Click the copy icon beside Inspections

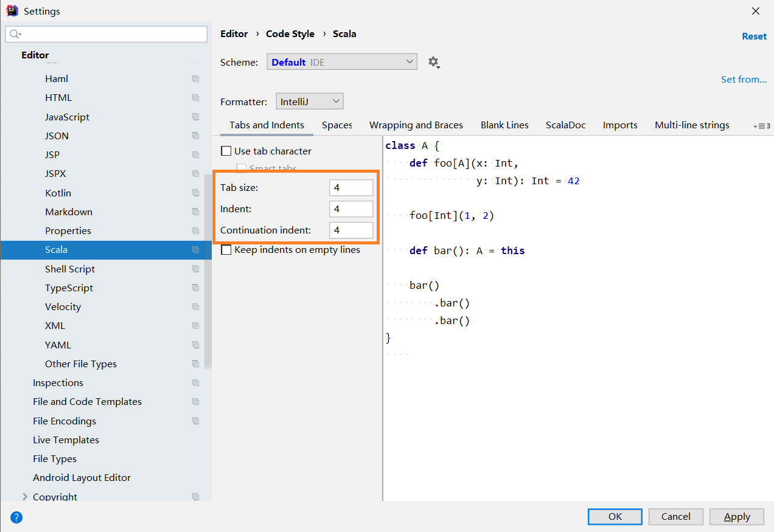(x=195, y=383)
